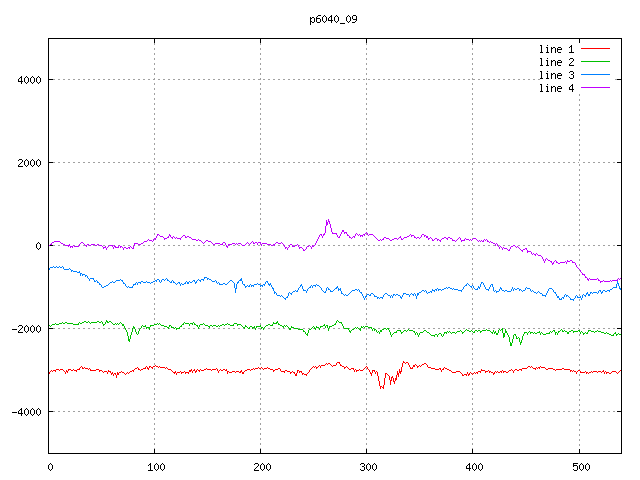Click the chart title p6040_09

[x=333, y=20]
